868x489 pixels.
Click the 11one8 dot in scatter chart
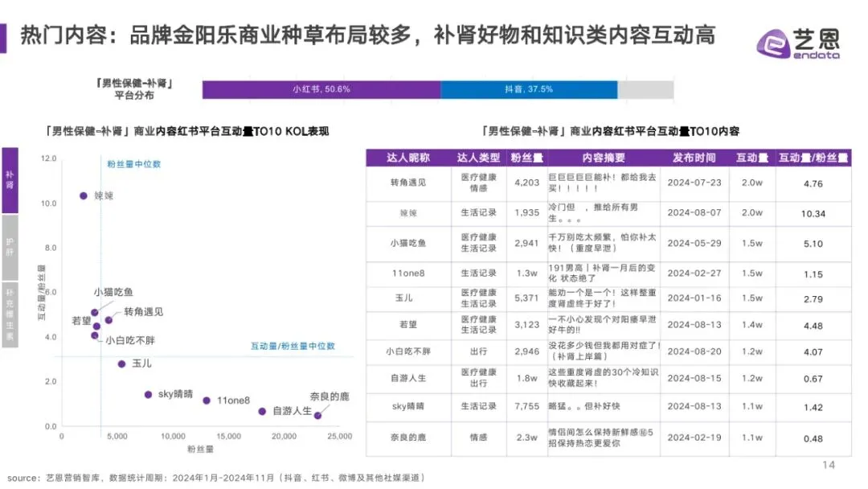click(207, 401)
